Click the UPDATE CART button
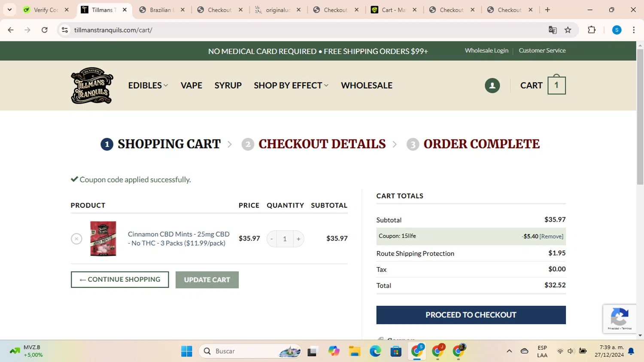The width and height of the screenshot is (644, 362). (207, 280)
